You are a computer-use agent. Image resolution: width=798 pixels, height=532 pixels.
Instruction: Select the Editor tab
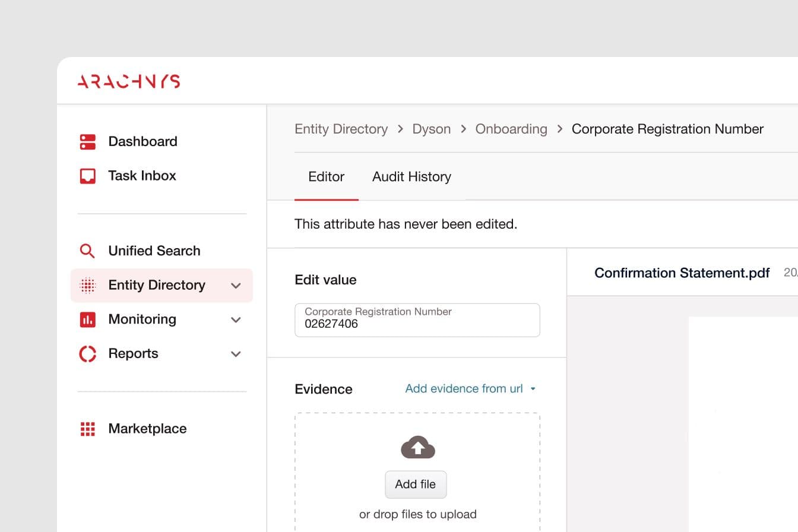click(x=326, y=176)
